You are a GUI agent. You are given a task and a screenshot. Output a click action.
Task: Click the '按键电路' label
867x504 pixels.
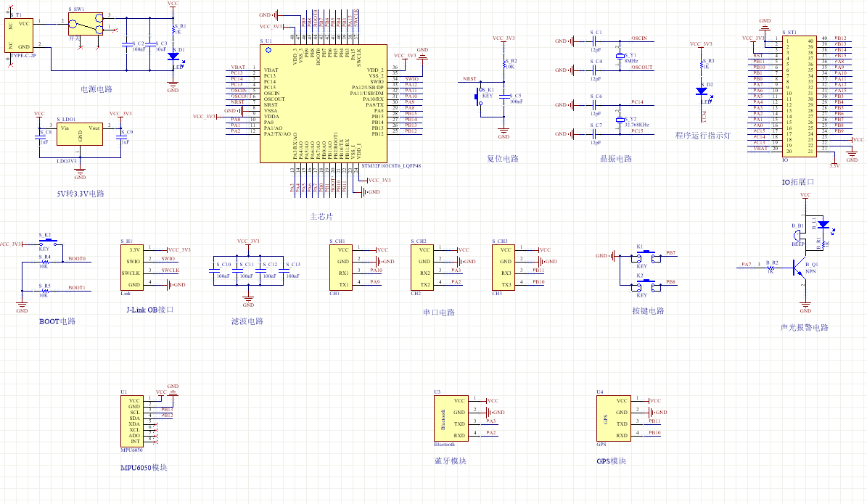click(649, 311)
